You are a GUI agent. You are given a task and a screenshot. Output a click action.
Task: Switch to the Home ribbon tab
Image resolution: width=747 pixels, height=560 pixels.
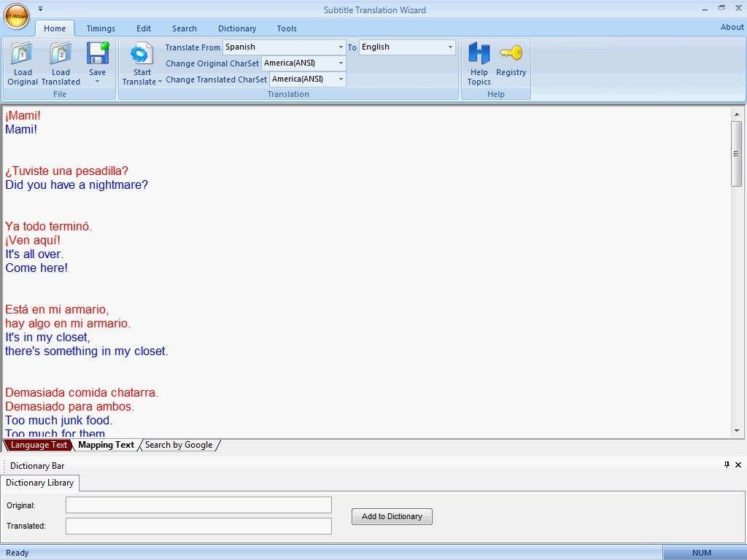click(x=55, y=28)
